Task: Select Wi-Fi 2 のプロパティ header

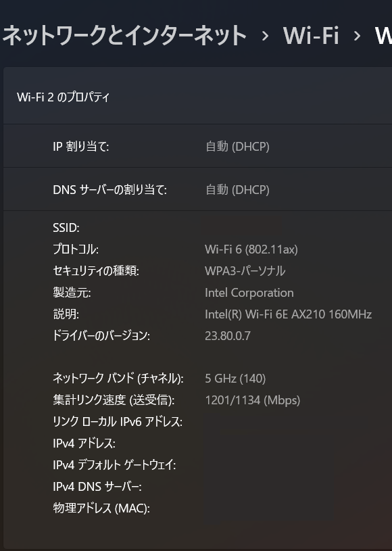Action: tap(64, 97)
